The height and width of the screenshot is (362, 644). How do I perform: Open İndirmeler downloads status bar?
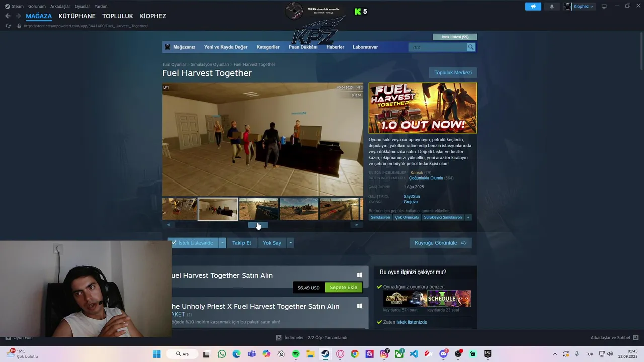[x=311, y=338]
